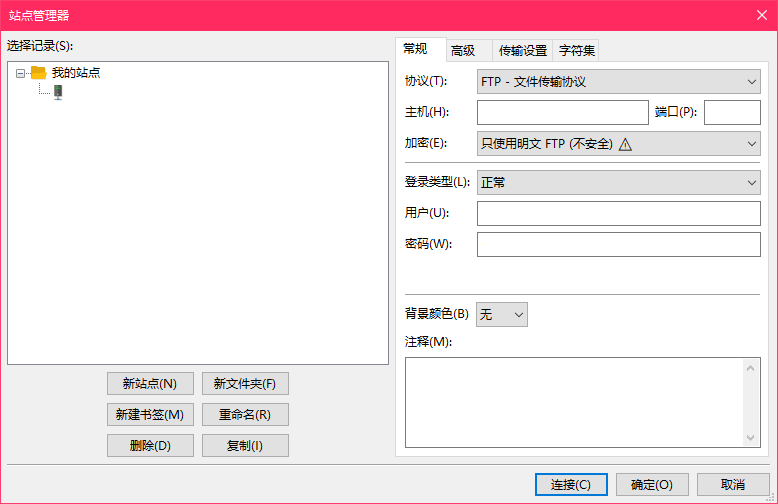778x504 pixels.
Task: Click the 选择记录(S) label
Action: click(x=40, y=46)
